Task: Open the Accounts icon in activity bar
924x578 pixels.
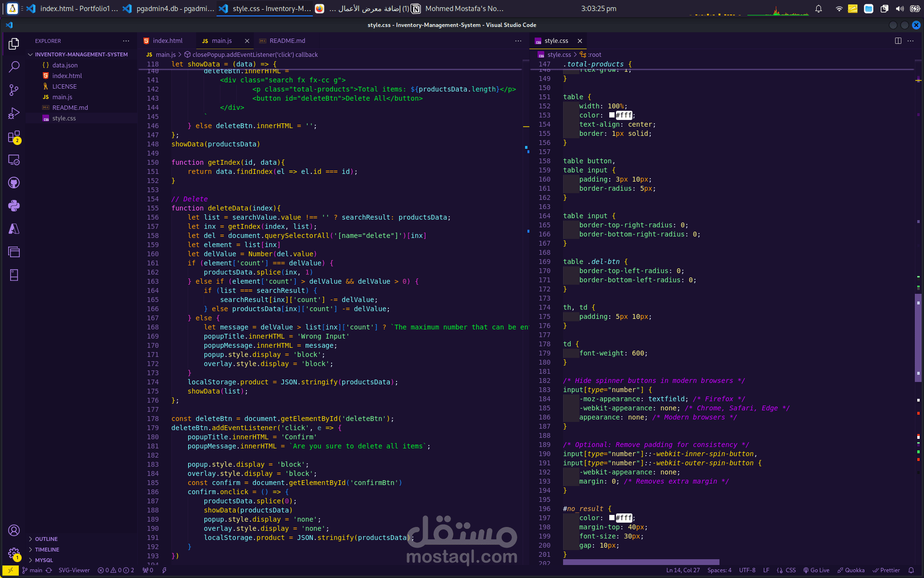Action: coord(14,530)
